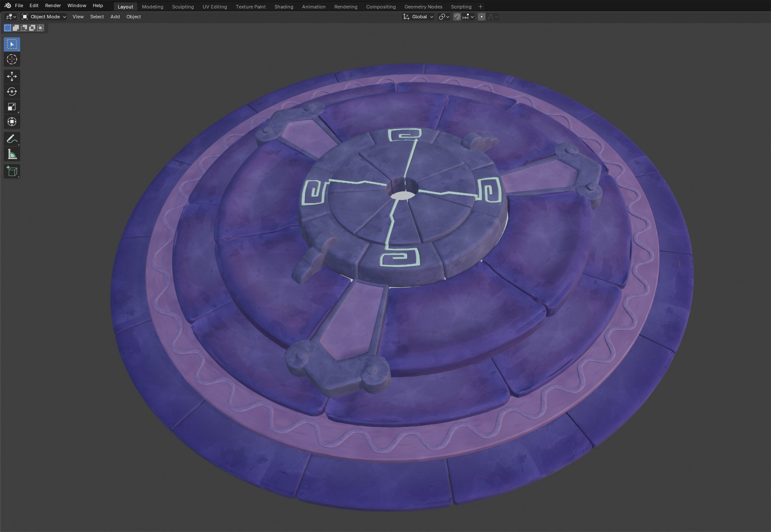Choose the Extend Selection mode icon
771x532 pixels.
16,28
